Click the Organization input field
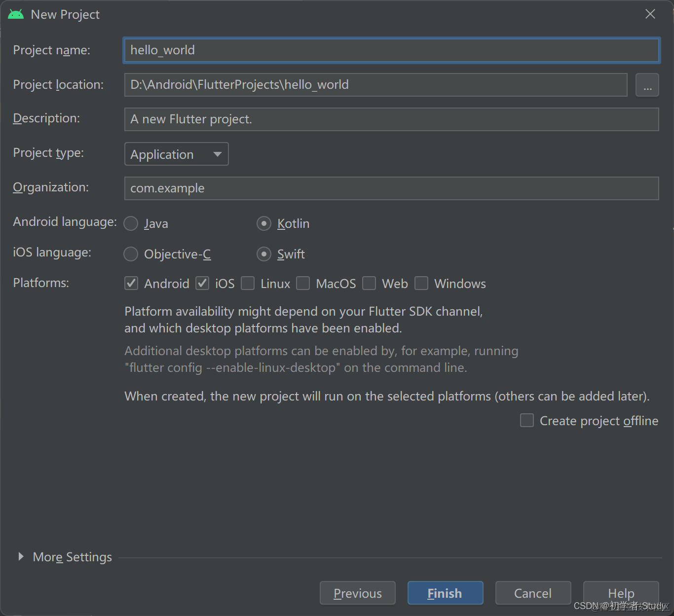The image size is (674, 616). [391, 188]
